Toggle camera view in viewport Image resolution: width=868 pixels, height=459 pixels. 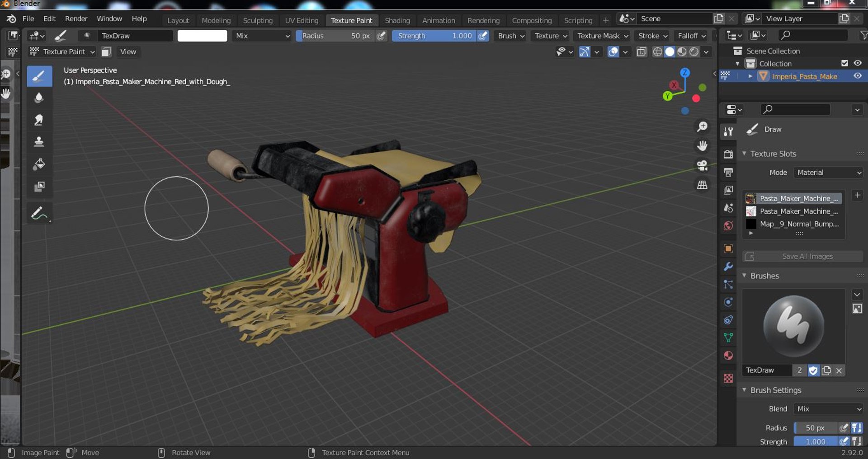coord(702,165)
